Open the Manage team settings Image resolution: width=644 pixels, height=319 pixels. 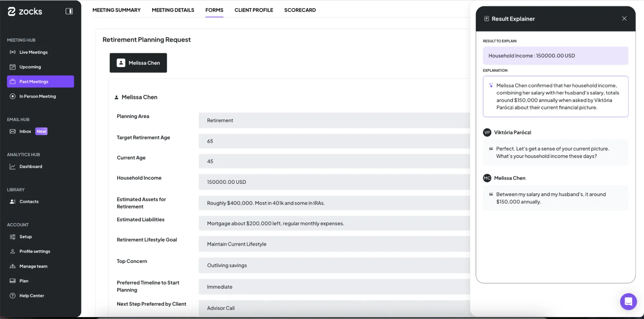pyautogui.click(x=33, y=266)
